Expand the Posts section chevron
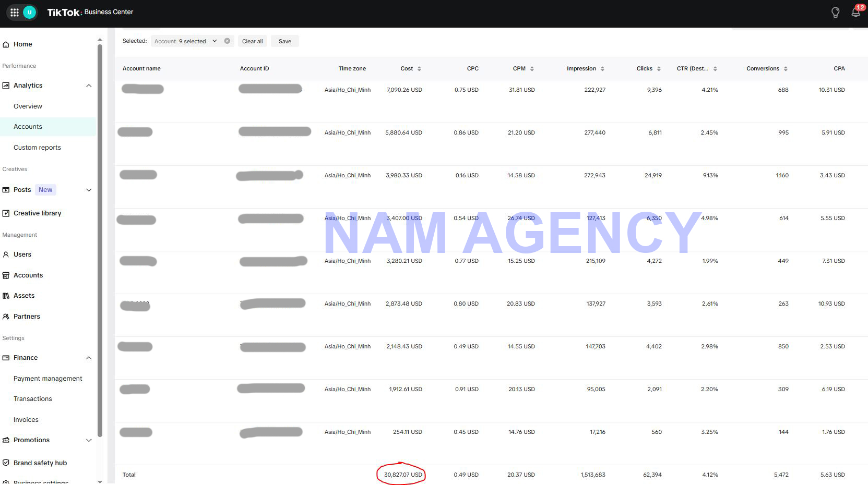The height and width of the screenshot is (485, 868). point(89,190)
